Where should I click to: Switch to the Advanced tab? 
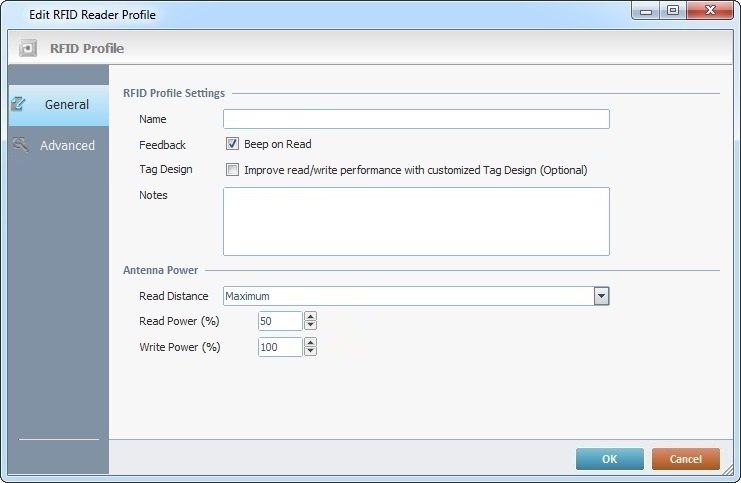coord(59,145)
